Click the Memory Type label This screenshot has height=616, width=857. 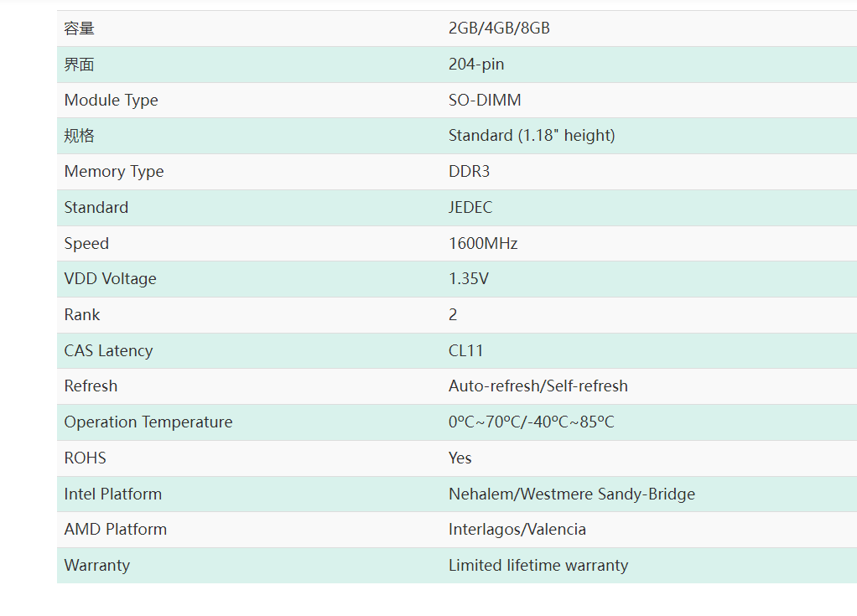(114, 172)
